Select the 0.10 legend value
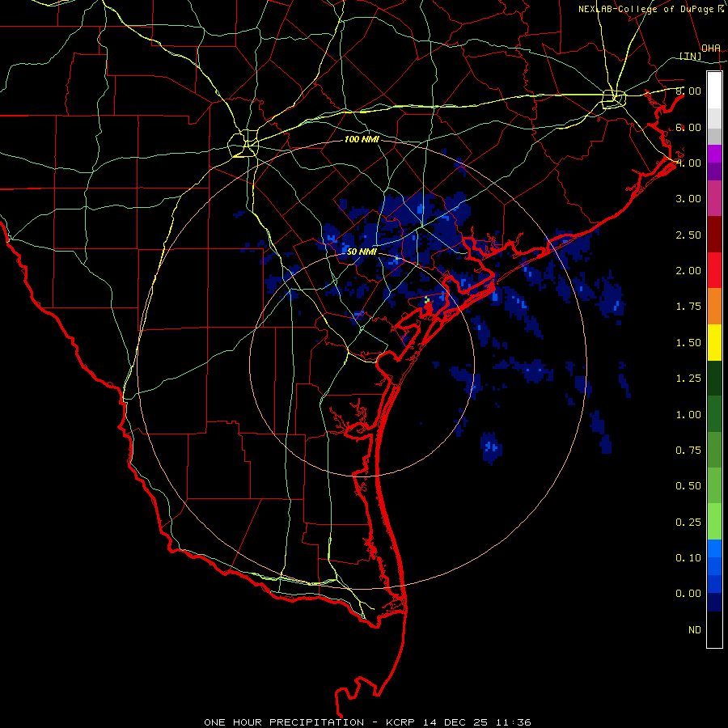 (x=688, y=558)
